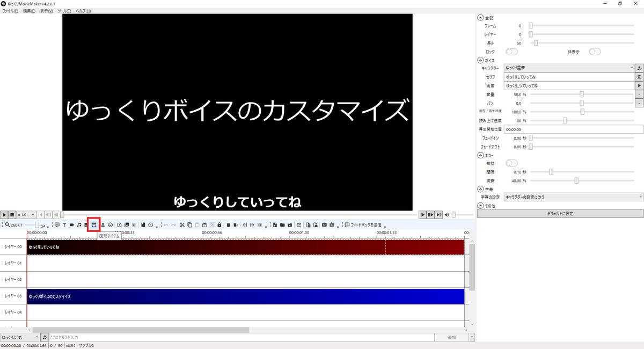Delete the selected item with the trash icon

point(228,224)
